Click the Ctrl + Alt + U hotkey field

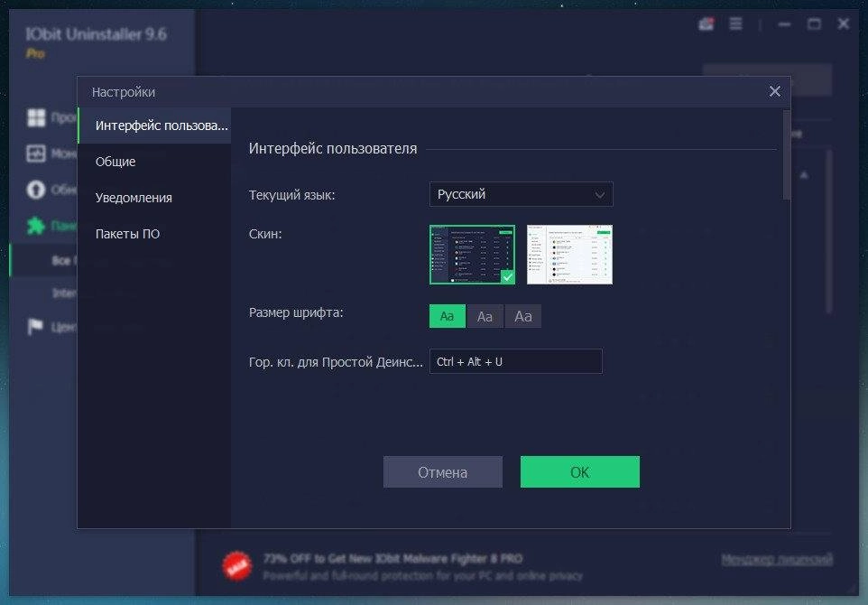(x=516, y=362)
